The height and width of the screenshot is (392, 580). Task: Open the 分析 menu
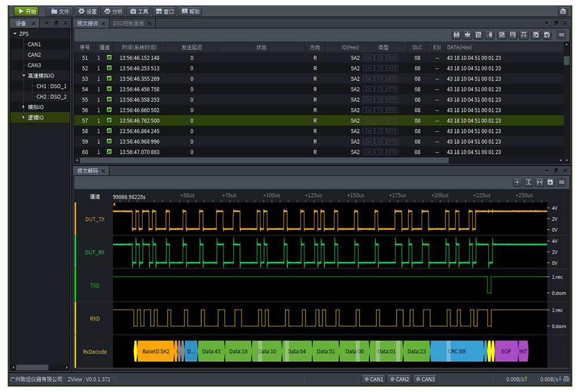pyautogui.click(x=113, y=12)
